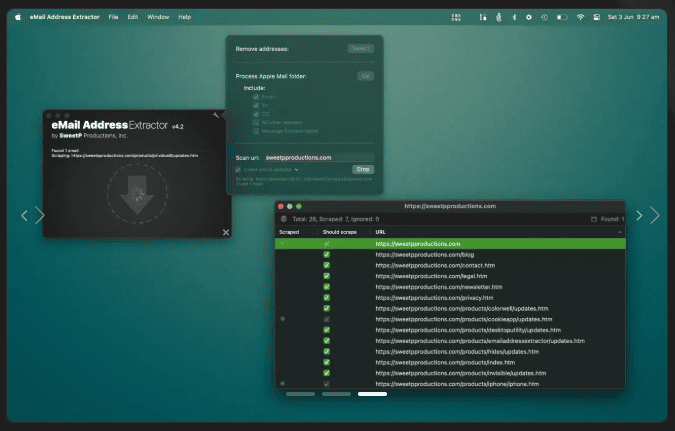
Task: Uncheck Should scrape for desktoputility/updates.htm
Action: click(327, 330)
